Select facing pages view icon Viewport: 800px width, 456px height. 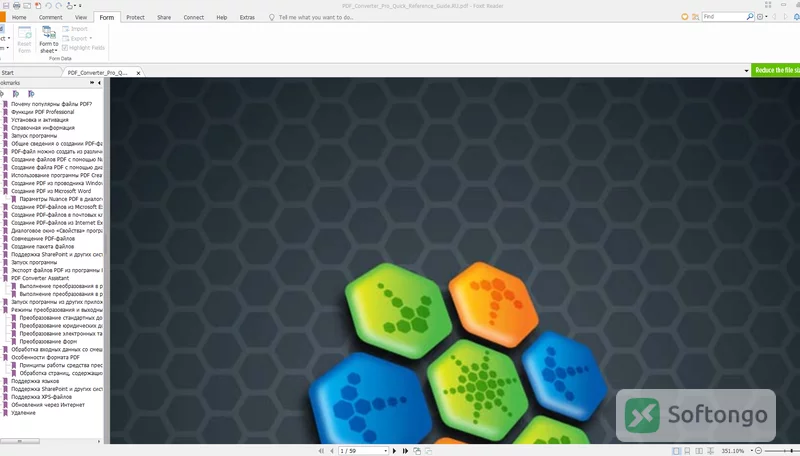click(x=699, y=451)
